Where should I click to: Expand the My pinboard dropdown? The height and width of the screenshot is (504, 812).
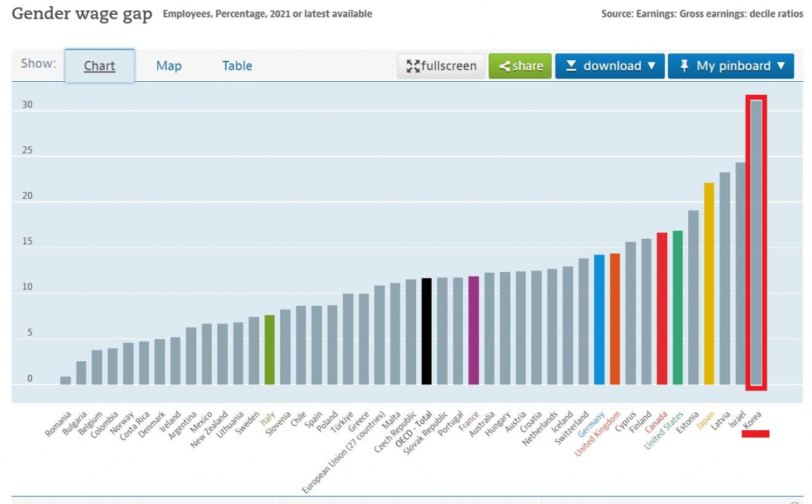click(731, 66)
